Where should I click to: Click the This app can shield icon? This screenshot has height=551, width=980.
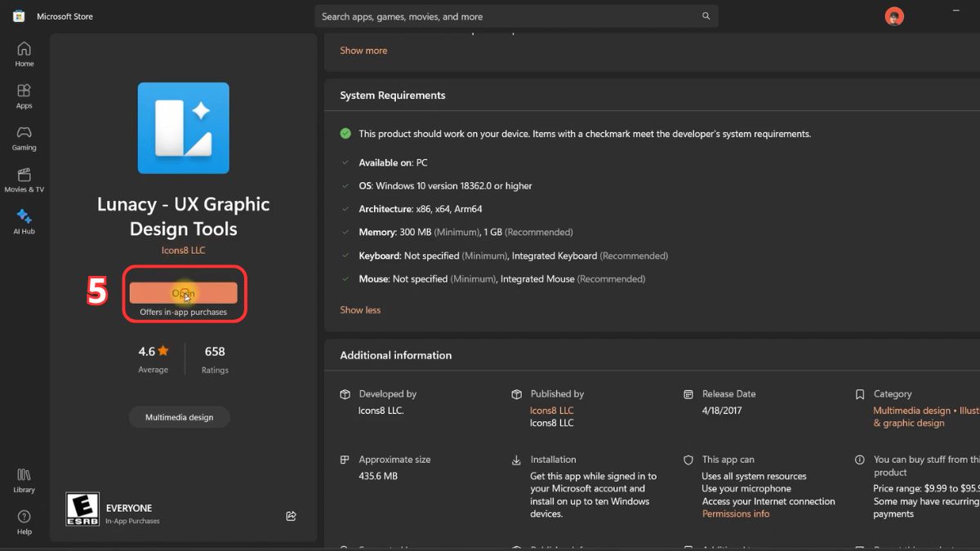[688, 460]
